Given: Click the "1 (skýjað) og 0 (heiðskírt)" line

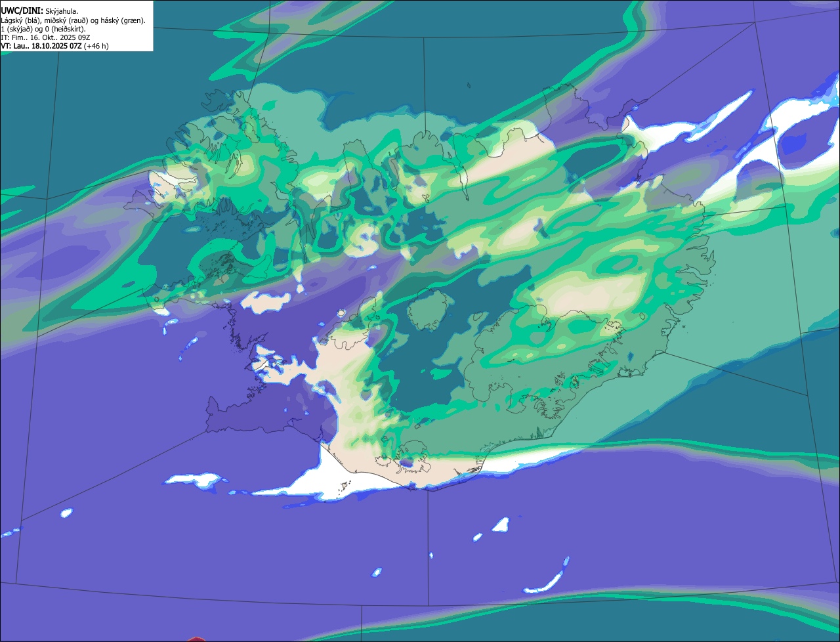Looking at the screenshot, I should pos(43,29).
